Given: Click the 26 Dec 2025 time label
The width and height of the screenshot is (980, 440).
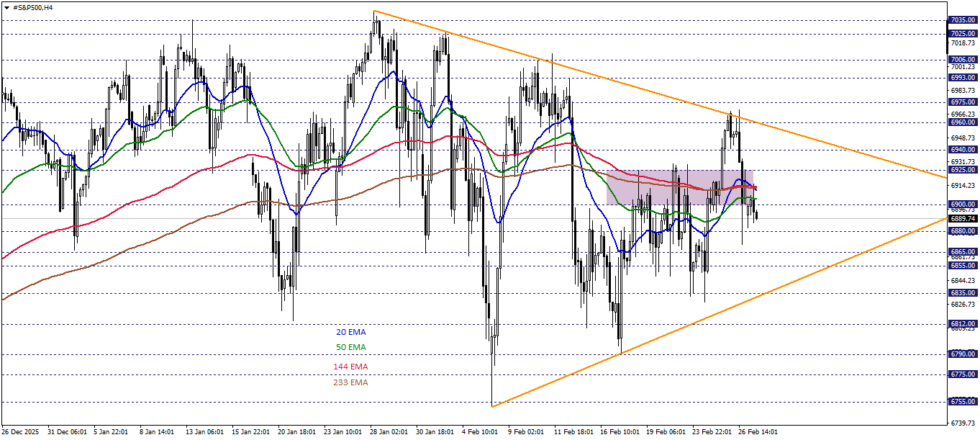Looking at the screenshot, I should click(20, 433).
